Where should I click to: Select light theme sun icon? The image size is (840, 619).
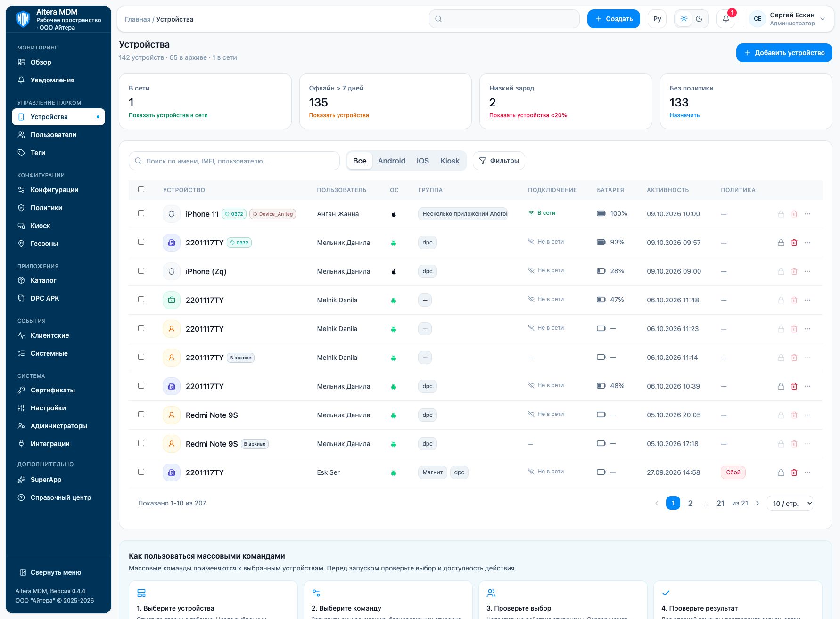pos(684,19)
